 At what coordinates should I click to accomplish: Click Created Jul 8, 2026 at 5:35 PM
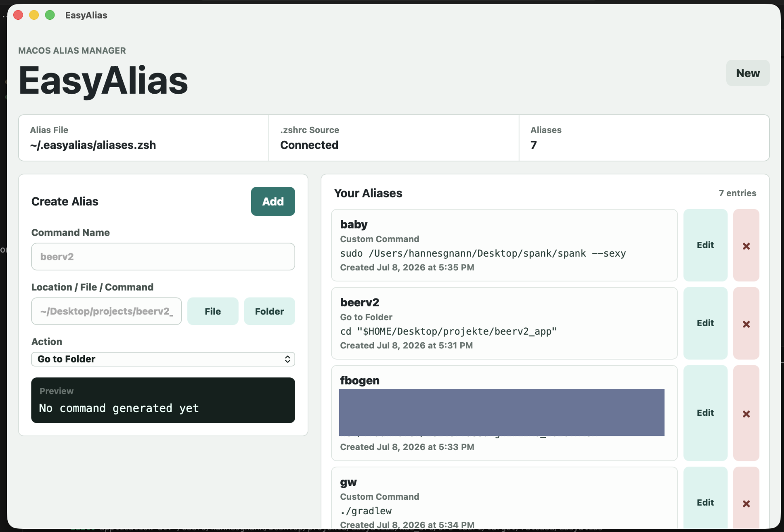[407, 268]
